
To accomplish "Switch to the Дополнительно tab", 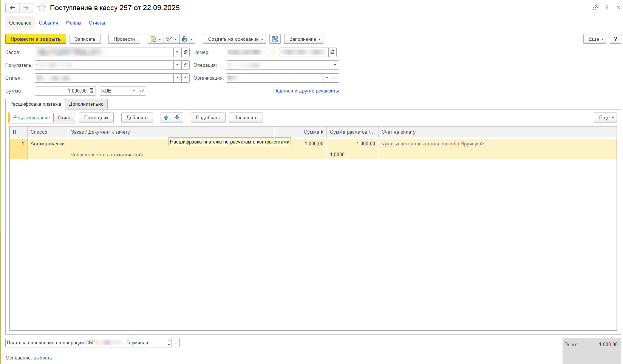I will click(86, 104).
